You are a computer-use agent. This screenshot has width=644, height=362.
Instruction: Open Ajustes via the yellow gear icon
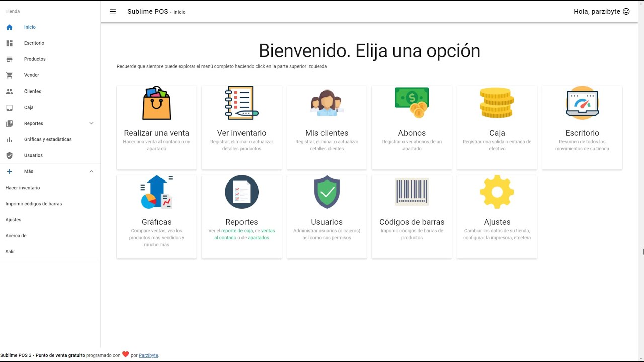point(497,192)
